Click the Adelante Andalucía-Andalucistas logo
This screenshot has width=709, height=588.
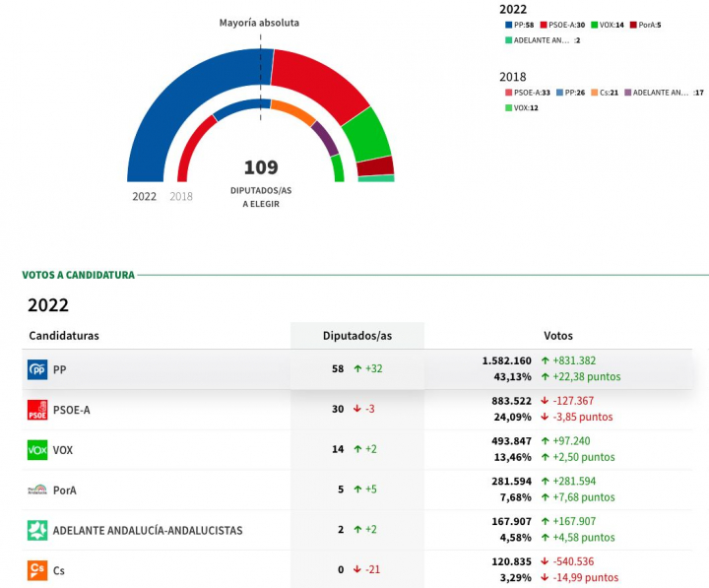click(37, 530)
